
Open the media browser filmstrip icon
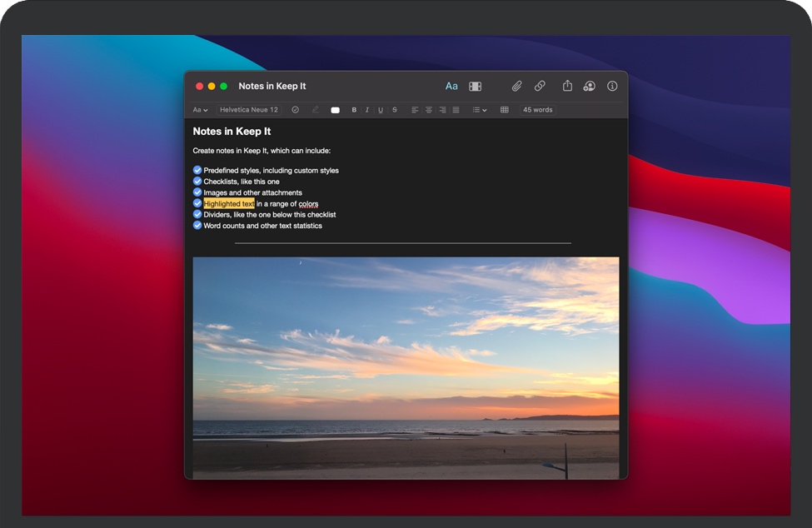click(x=475, y=86)
